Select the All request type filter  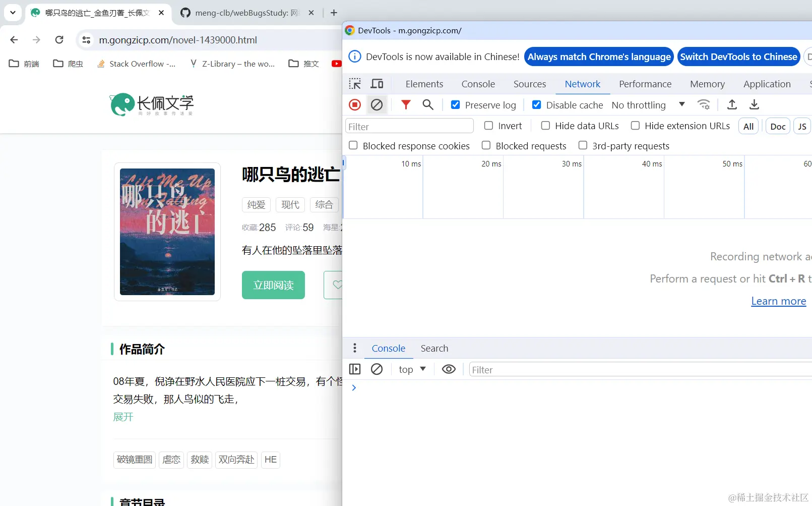coord(748,126)
